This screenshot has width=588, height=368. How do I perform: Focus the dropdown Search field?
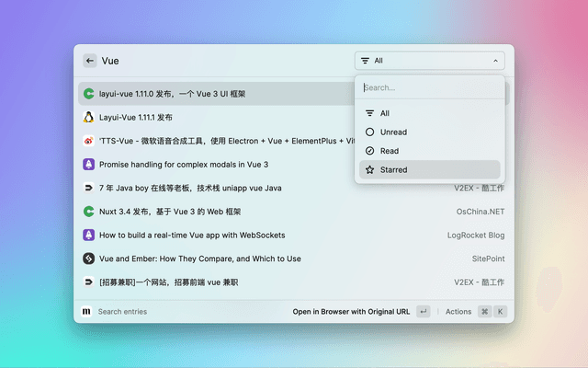coord(429,88)
